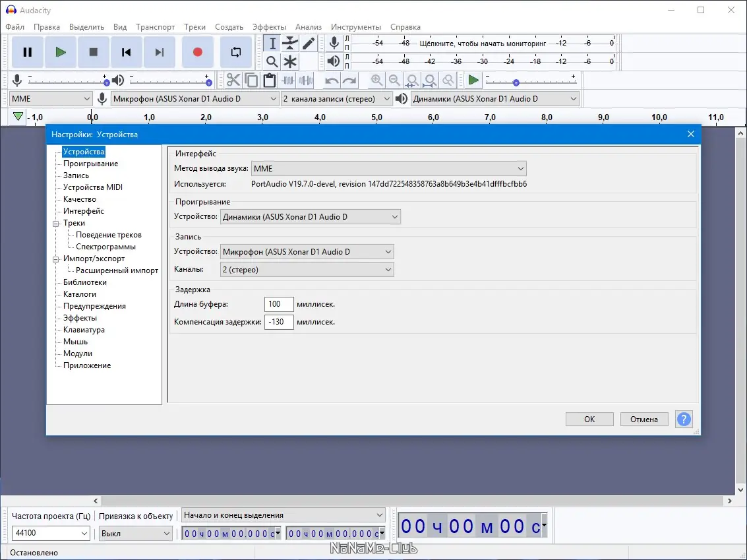Click the Отмена button
The image size is (747, 560).
(644, 419)
